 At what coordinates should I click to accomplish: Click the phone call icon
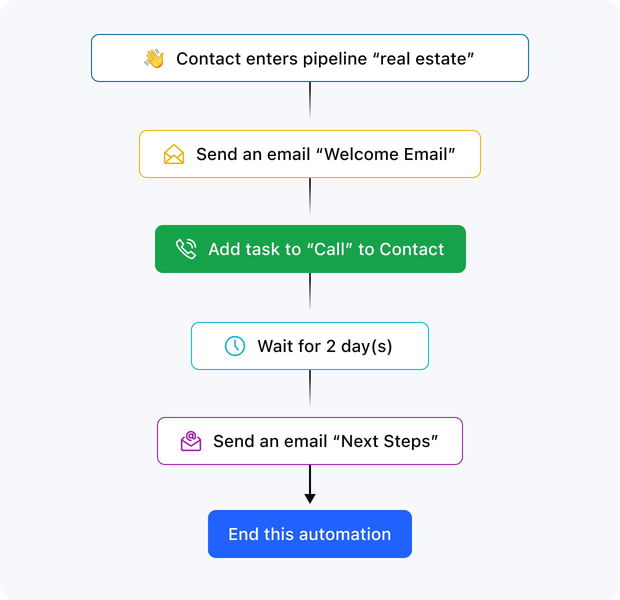pyautogui.click(x=186, y=249)
